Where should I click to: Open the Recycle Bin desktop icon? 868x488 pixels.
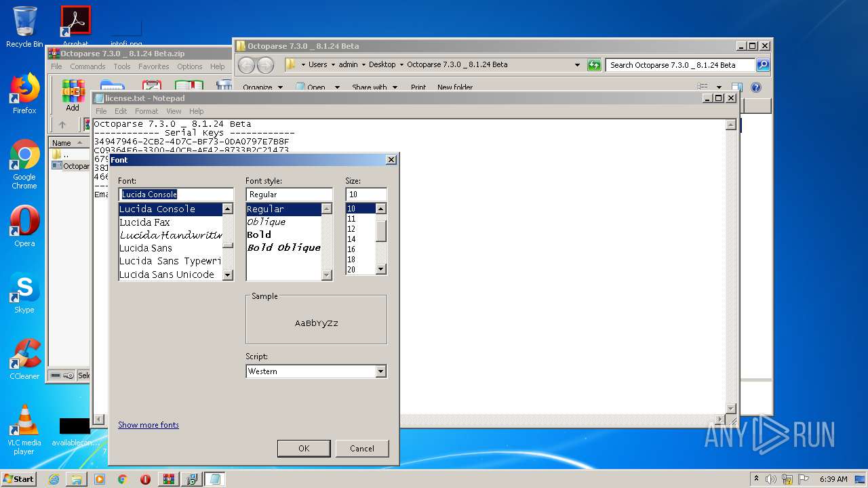tap(24, 27)
